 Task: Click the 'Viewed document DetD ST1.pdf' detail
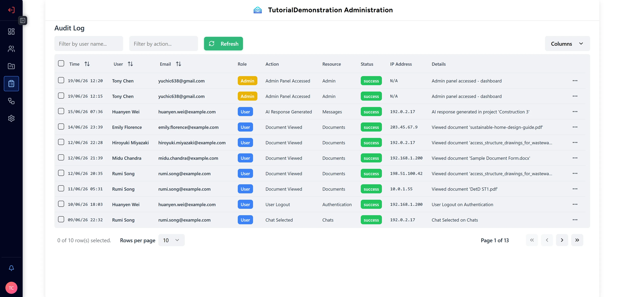click(x=464, y=189)
